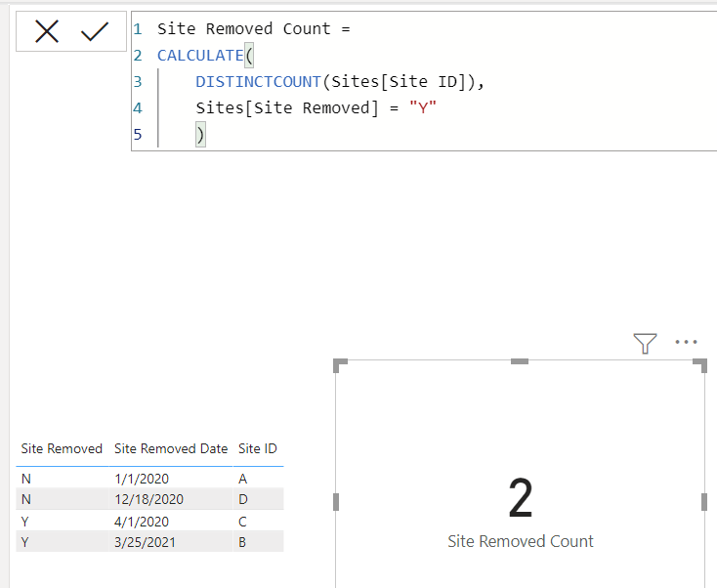717x588 pixels.
Task: Select Site ID cell B
Action: tap(242, 542)
